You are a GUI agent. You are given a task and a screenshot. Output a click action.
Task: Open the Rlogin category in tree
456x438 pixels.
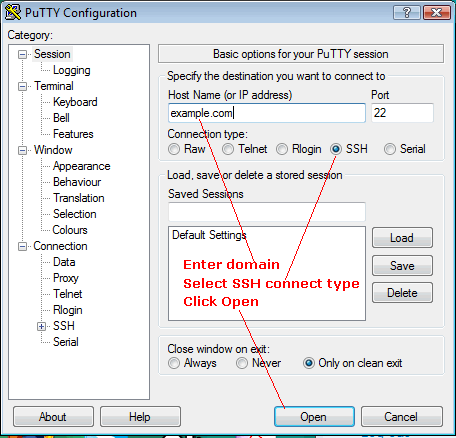pyautogui.click(x=68, y=310)
